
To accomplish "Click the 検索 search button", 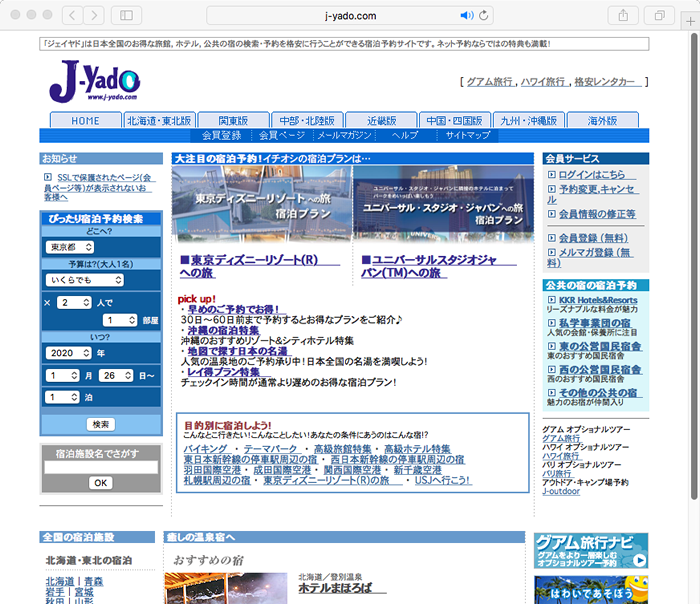I will pyautogui.click(x=100, y=424).
